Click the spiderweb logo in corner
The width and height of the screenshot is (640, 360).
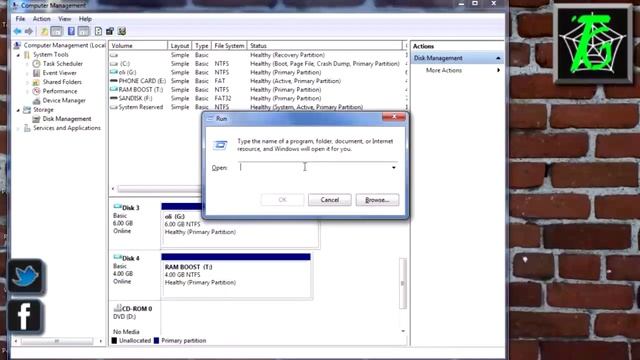593,44
